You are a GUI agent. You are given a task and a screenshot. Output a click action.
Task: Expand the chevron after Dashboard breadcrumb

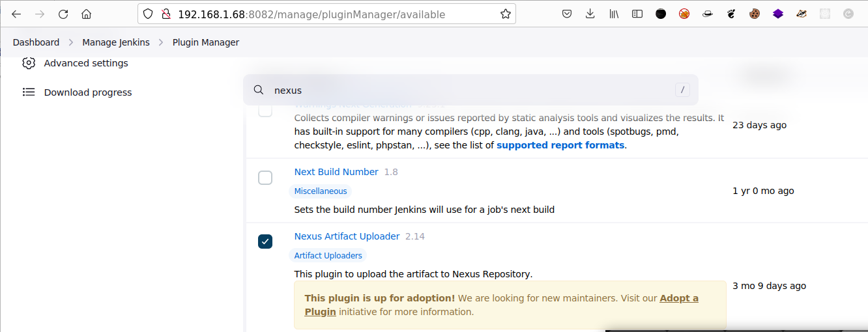(x=71, y=42)
